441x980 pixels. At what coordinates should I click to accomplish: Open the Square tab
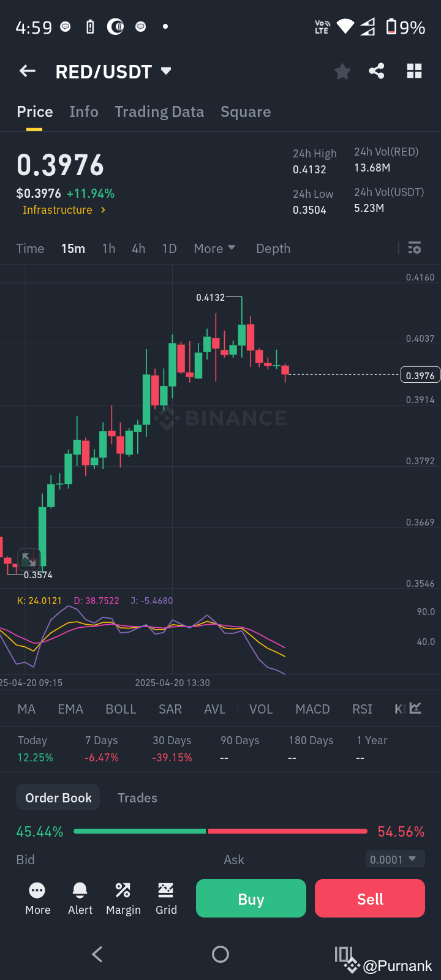[246, 111]
